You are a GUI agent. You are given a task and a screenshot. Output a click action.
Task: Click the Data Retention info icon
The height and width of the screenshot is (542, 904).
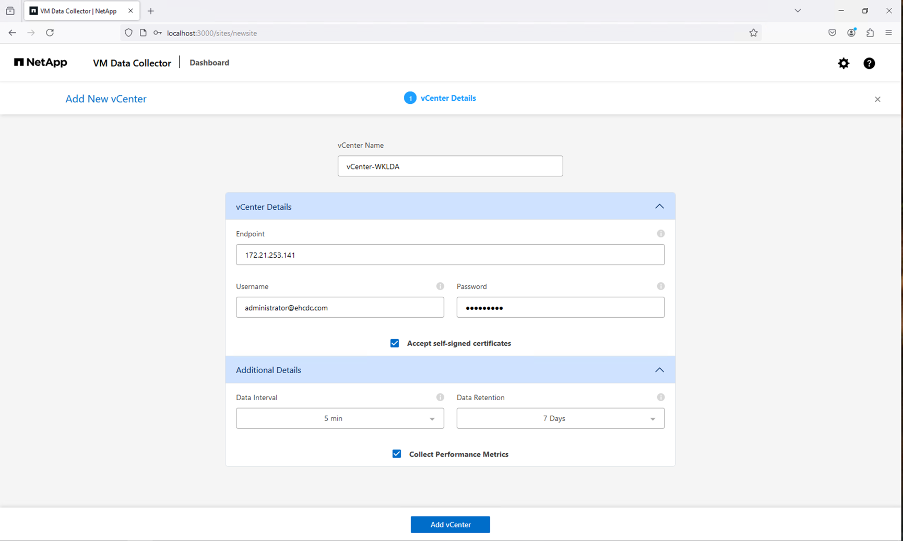660,397
